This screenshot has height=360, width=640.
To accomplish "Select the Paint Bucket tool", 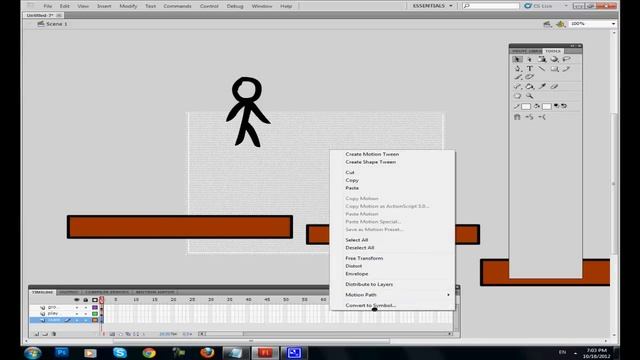I will [x=529, y=87].
